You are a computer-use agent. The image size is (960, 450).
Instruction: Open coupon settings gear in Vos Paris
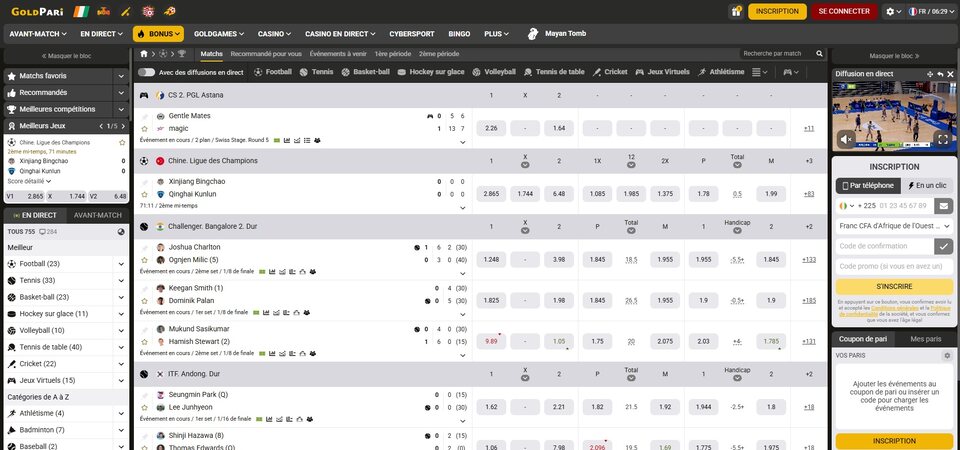click(x=948, y=356)
